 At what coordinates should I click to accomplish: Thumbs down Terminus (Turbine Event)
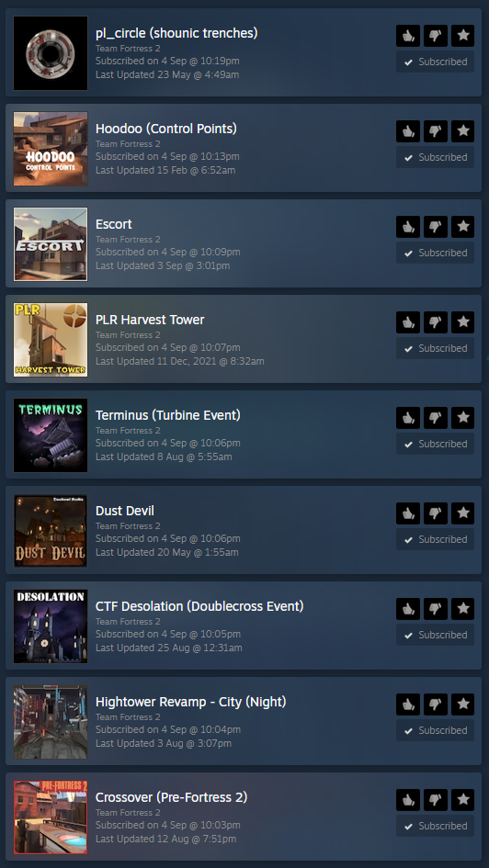[436, 418]
